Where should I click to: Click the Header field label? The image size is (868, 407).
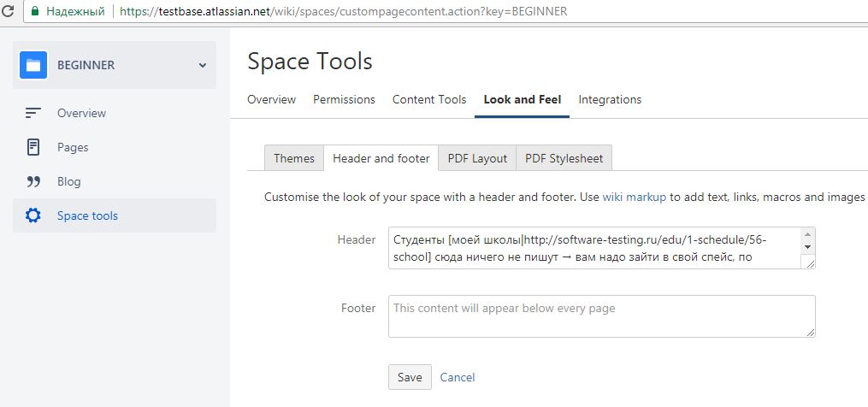pyautogui.click(x=357, y=239)
